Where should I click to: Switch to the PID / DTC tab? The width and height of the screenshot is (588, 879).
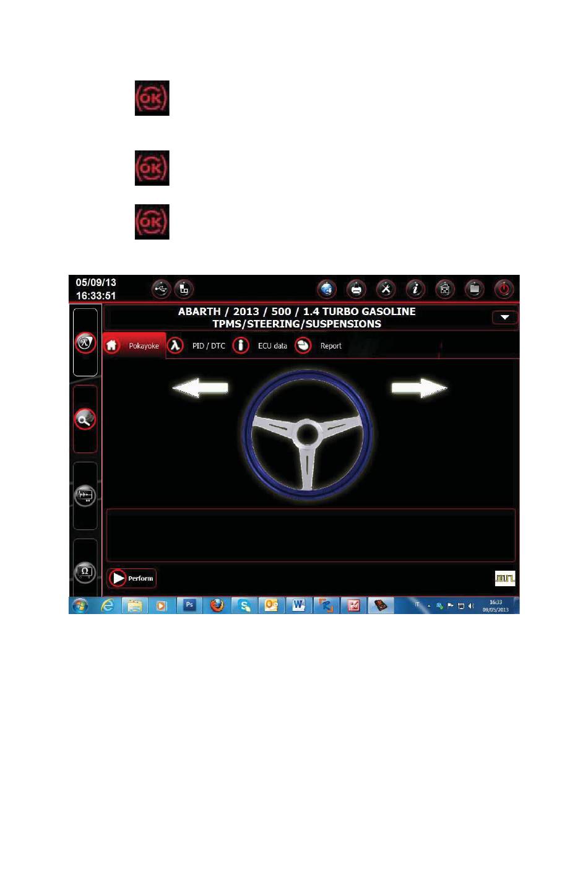[x=197, y=345]
